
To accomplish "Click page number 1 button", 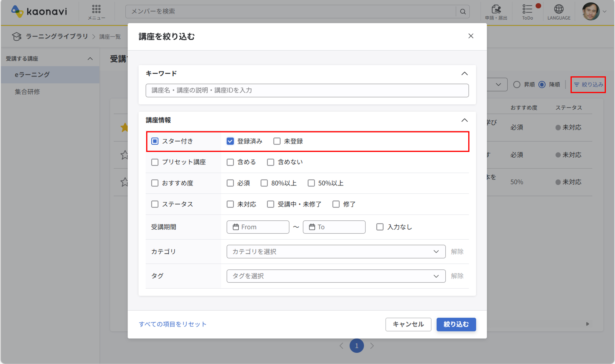I will pyautogui.click(x=357, y=346).
